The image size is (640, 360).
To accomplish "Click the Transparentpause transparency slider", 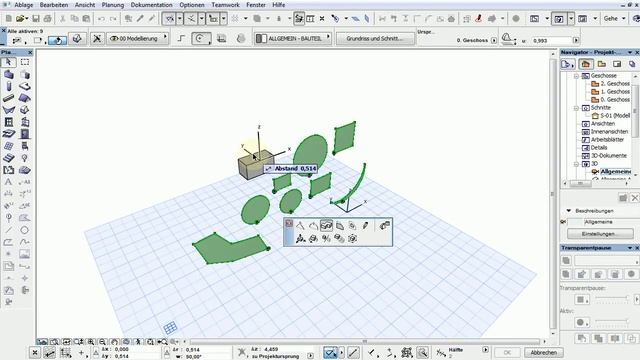I will [612, 298].
